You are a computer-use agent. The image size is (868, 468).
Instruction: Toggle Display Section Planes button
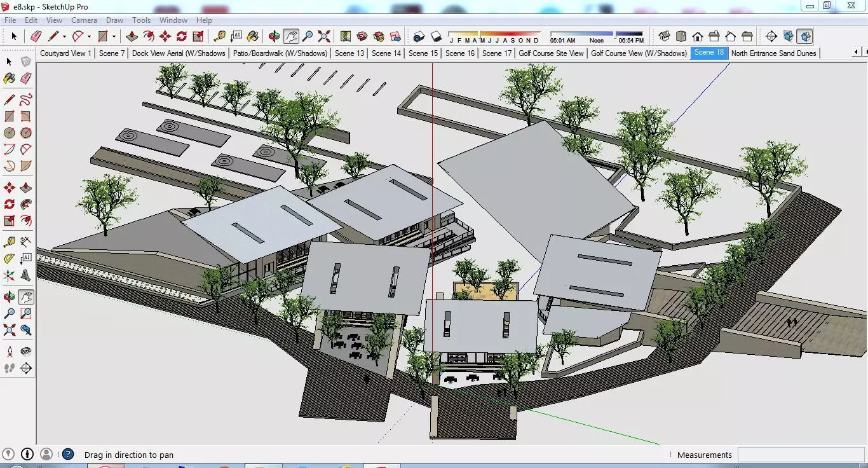click(788, 36)
